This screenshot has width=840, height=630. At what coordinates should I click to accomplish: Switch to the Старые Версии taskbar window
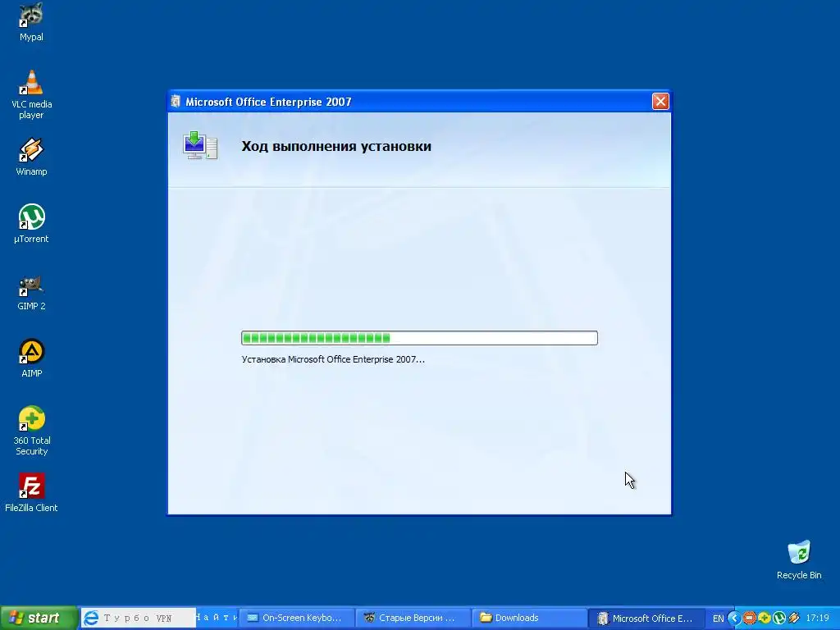[x=413, y=618]
